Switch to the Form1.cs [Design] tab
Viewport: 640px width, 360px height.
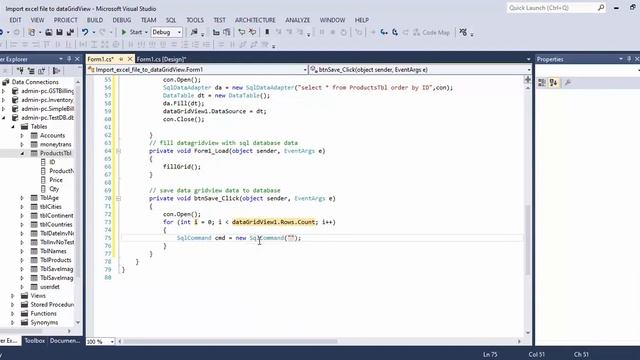click(161, 59)
